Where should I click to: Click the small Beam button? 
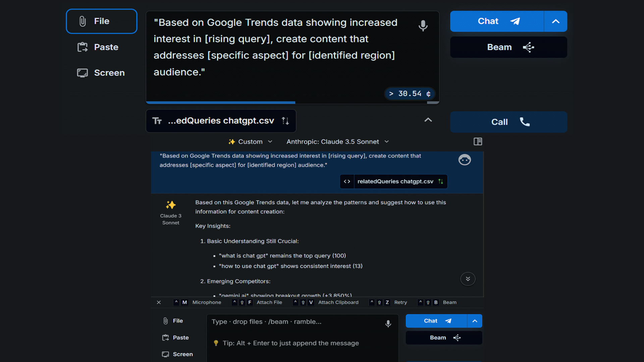pyautogui.click(x=444, y=338)
